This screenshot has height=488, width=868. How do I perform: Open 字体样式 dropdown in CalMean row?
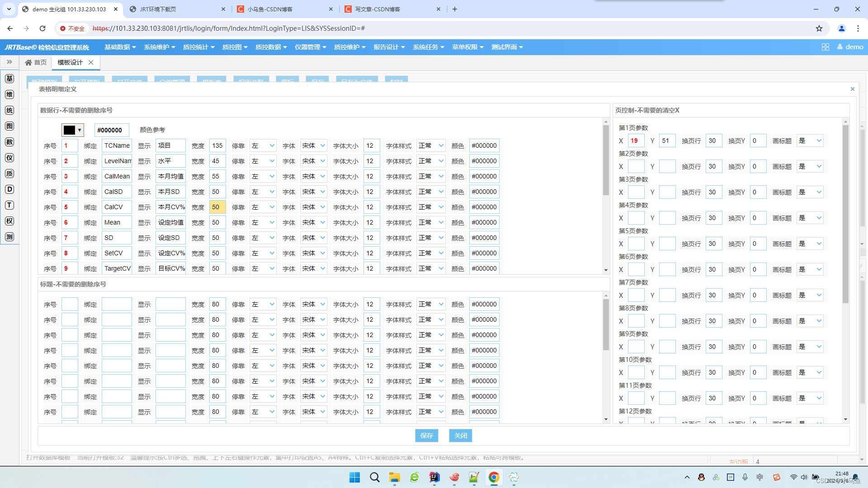point(431,176)
